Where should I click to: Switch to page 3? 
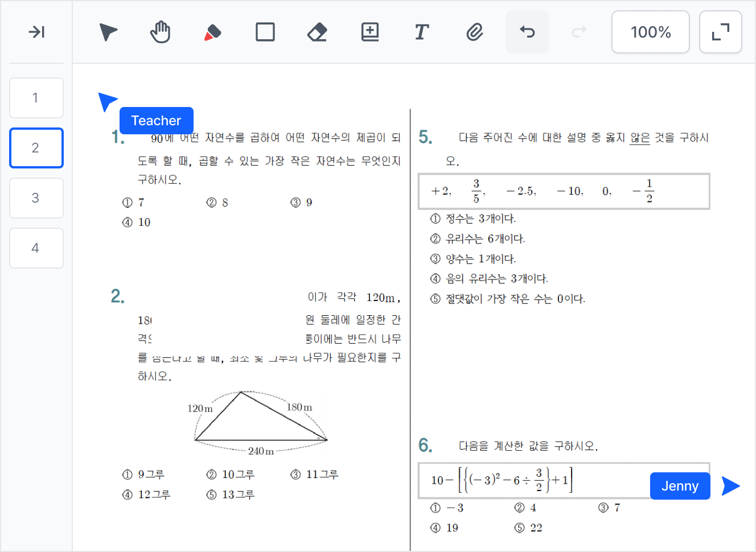coord(36,198)
